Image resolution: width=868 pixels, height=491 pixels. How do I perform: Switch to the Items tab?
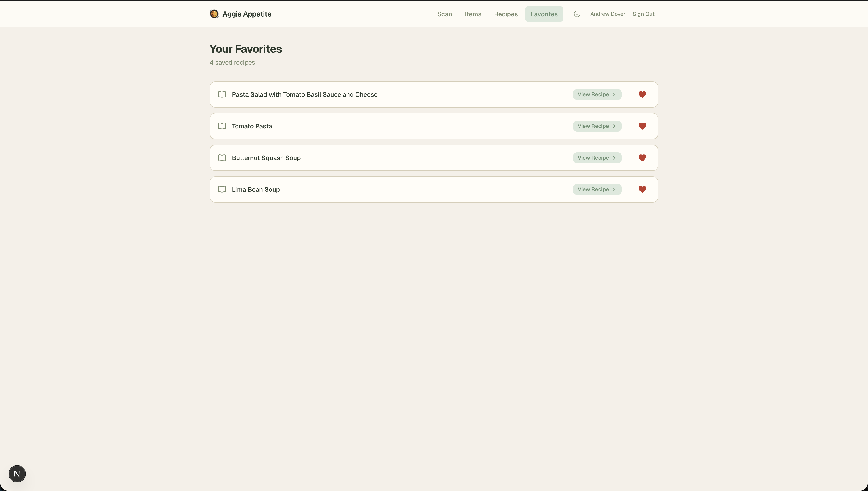(x=473, y=14)
